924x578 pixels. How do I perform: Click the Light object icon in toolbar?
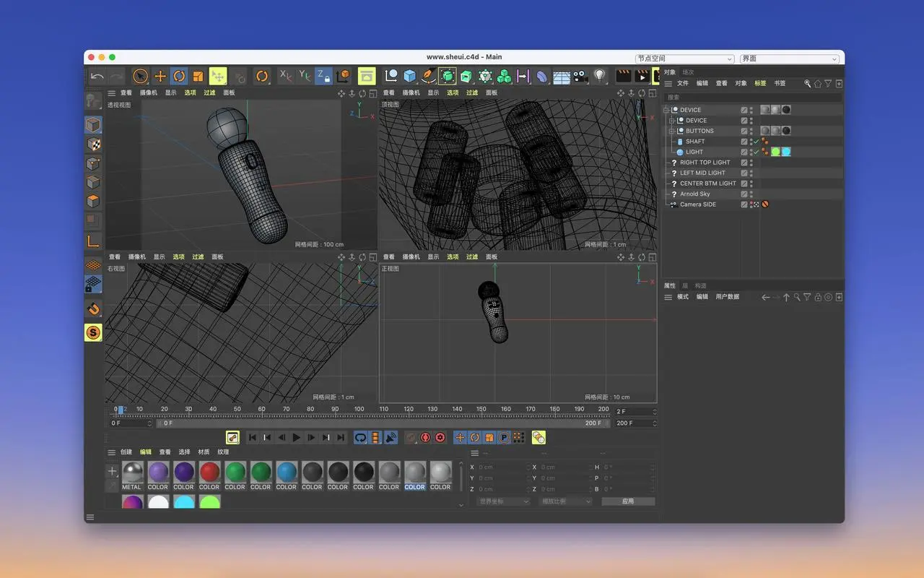598,75
